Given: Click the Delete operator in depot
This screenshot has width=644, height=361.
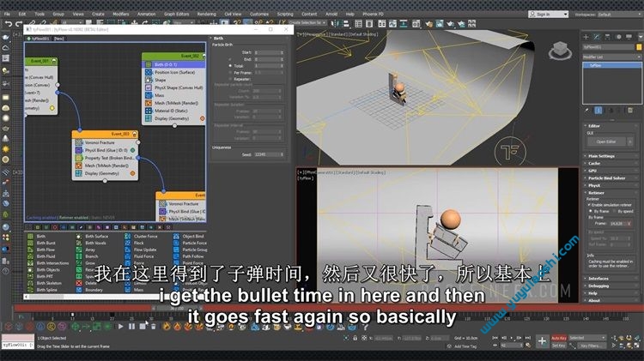Looking at the screenshot, I should tap(87, 283).
